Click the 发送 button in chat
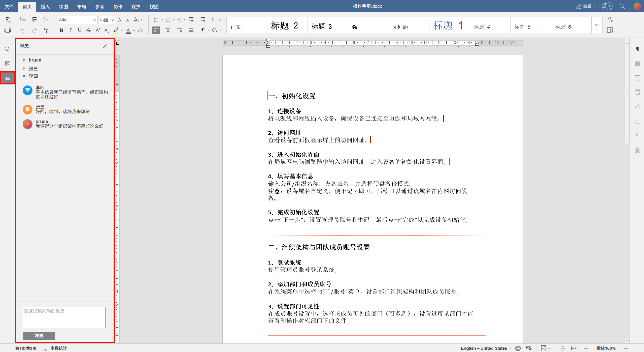The width and height of the screenshot is (644, 352). click(39, 336)
